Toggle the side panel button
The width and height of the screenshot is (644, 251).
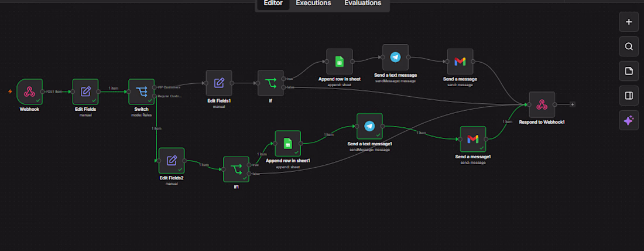click(x=628, y=96)
